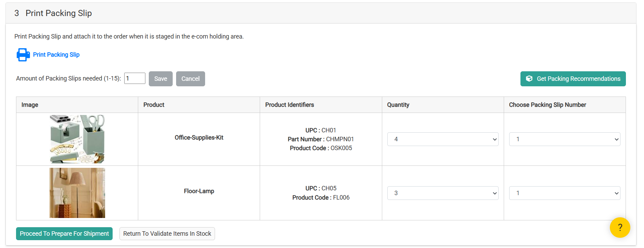644x248 pixels.
Task: Expand packing slip number dropdown for Floor-Lamp
Action: 564,193
